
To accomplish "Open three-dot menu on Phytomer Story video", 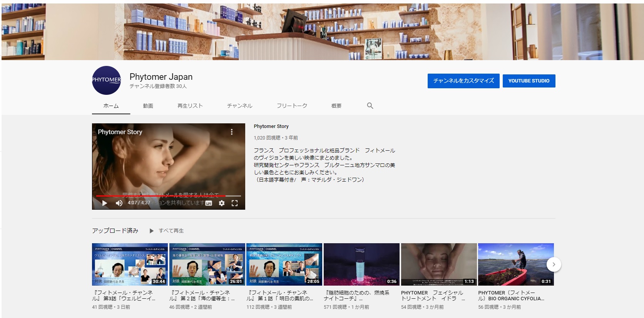I will (x=232, y=132).
